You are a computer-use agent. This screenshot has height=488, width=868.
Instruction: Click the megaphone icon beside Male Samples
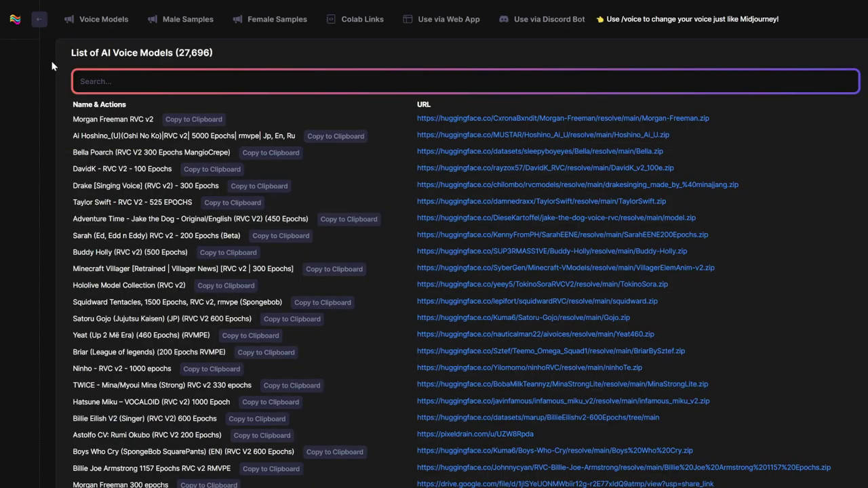[153, 19]
